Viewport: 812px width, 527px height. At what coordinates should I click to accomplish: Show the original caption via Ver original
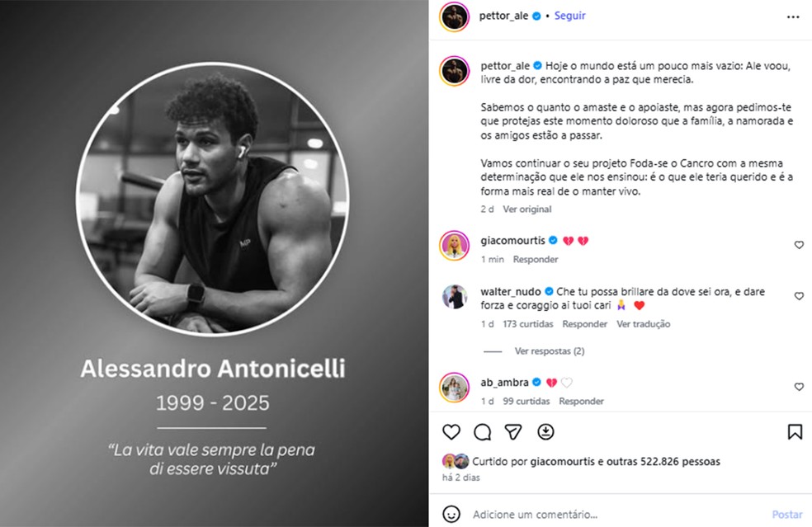[526, 209]
